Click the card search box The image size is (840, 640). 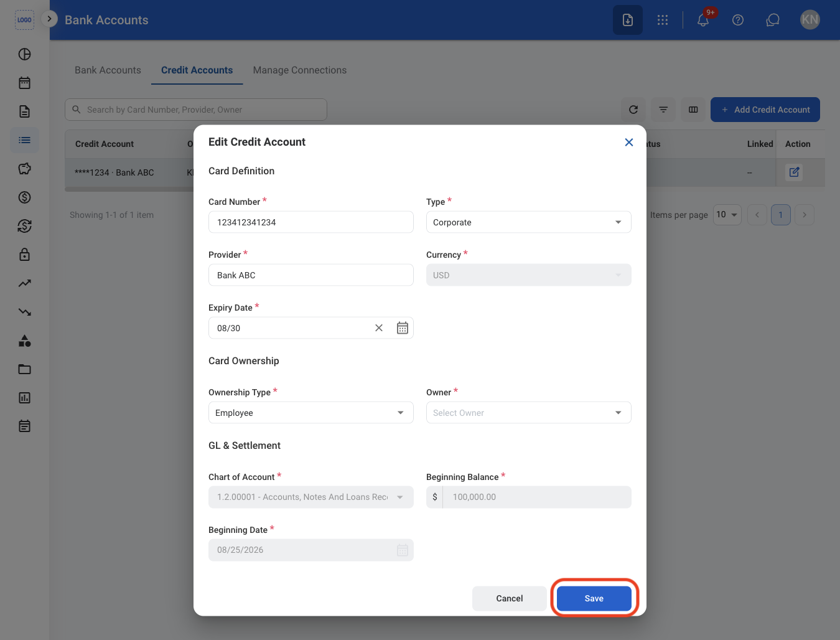(x=196, y=110)
